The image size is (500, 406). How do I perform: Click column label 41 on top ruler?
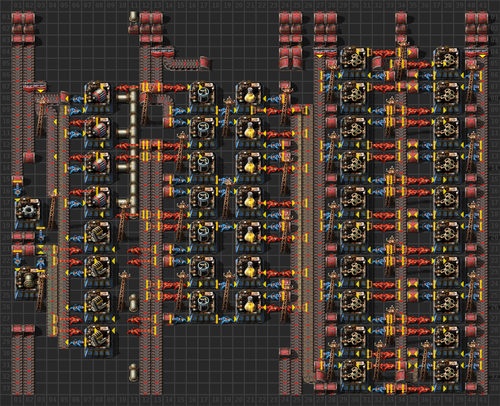coord(483,5)
